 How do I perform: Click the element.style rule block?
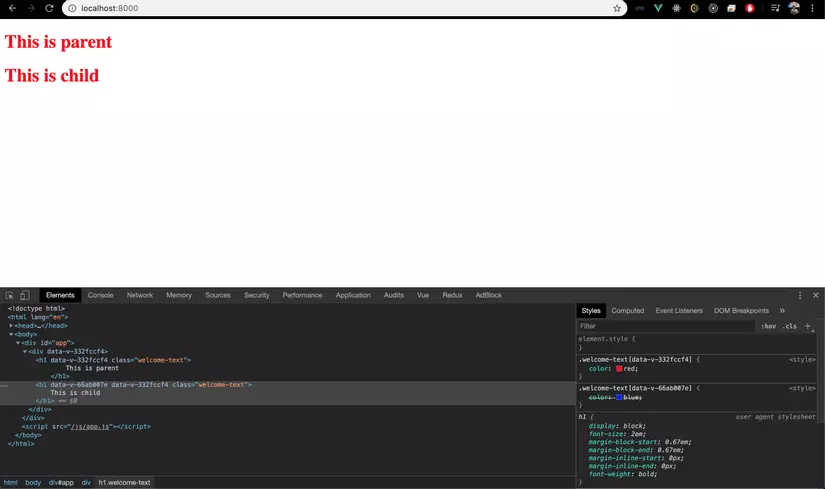(697, 343)
